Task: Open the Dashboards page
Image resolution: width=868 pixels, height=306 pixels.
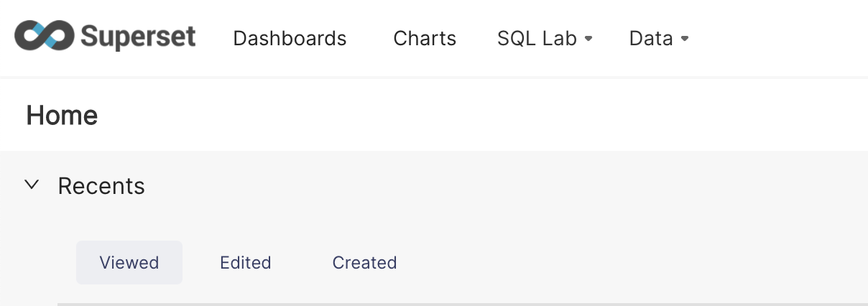Action: (x=290, y=38)
